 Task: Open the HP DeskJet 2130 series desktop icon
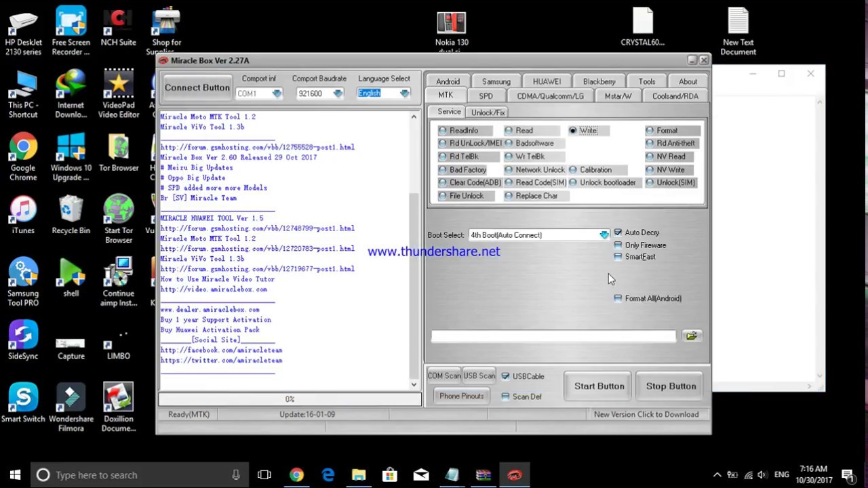click(x=23, y=32)
